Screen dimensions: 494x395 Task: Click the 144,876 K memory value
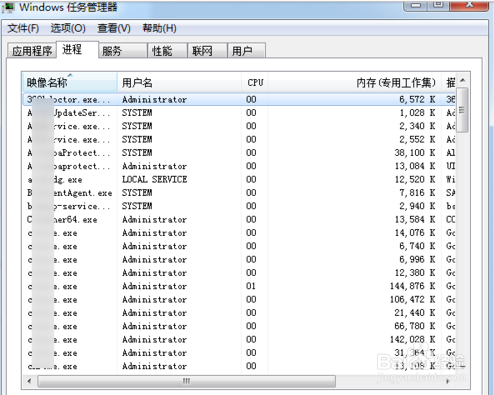tap(413, 286)
